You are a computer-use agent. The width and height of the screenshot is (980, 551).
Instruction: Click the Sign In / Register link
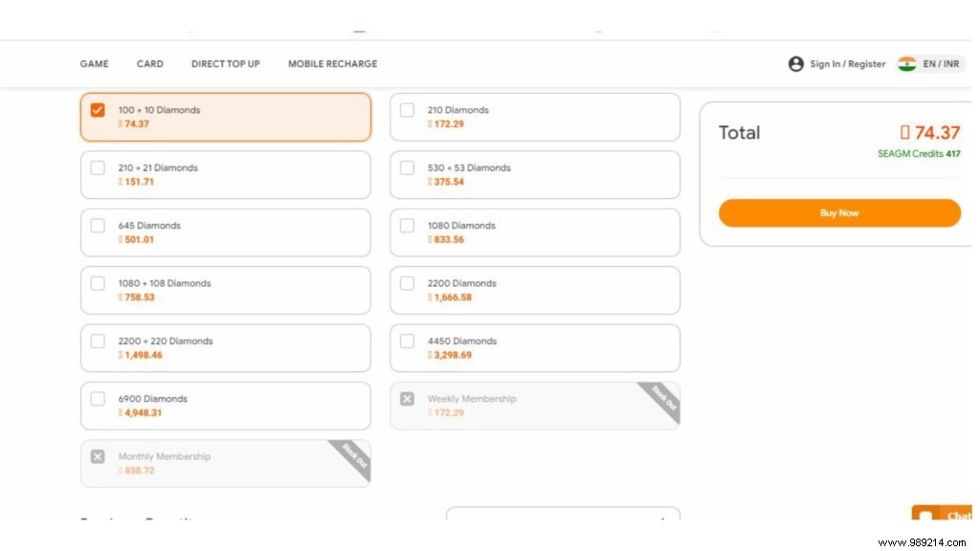[847, 64]
